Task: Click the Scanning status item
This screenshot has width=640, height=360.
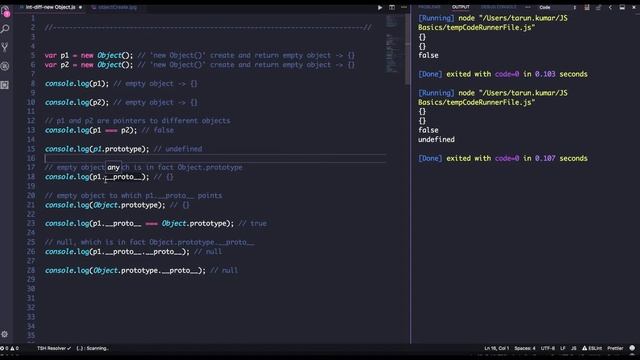Action: click(92, 348)
